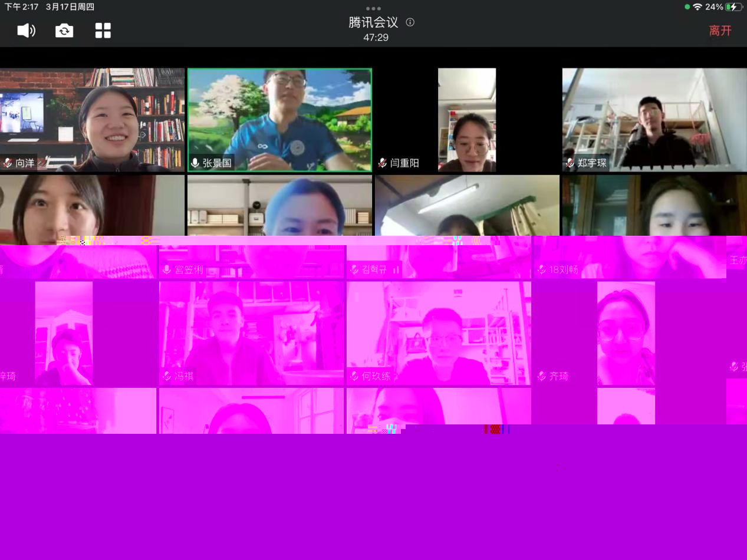Screen dimensions: 747x560
Task: Select 齐琦's video tile
Action: click(x=626, y=333)
